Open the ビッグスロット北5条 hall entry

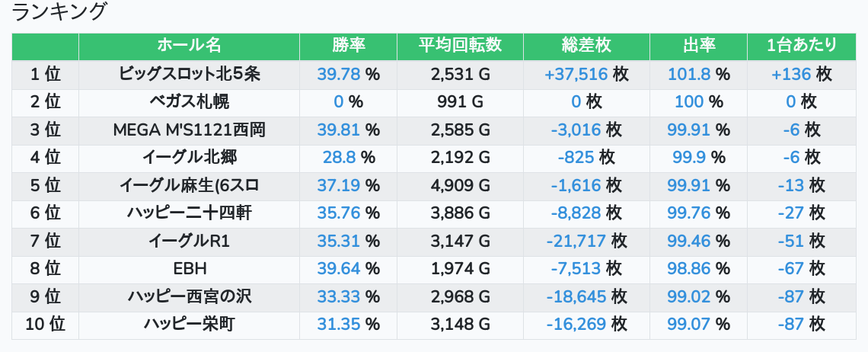pos(190,74)
